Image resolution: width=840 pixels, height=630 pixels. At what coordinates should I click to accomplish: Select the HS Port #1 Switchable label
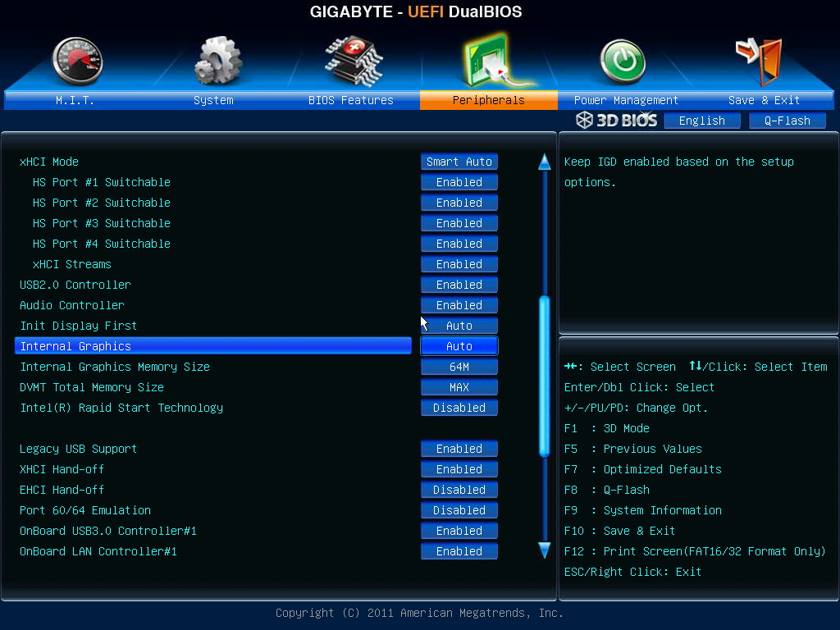[101, 182]
